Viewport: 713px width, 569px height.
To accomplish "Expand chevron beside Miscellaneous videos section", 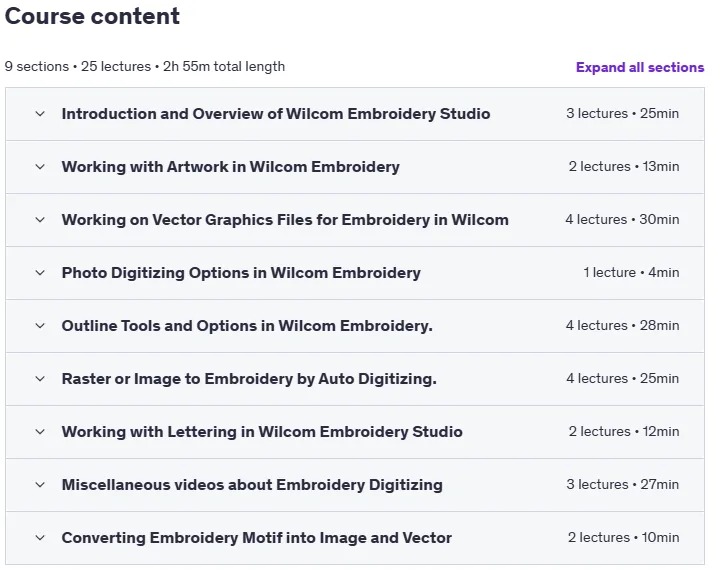I will click(x=40, y=485).
